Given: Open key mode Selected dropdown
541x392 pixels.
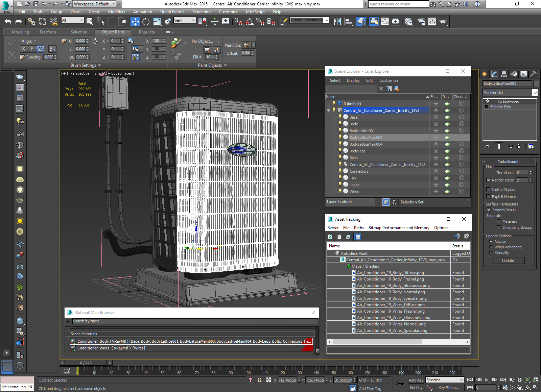Looking at the screenshot, I should (445, 380).
